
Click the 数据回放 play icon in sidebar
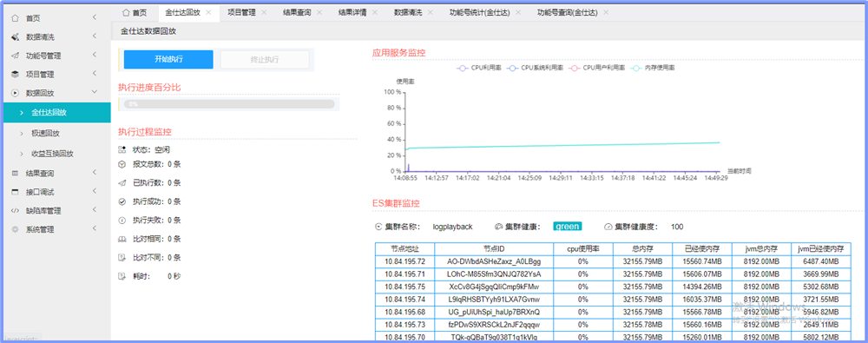click(16, 93)
